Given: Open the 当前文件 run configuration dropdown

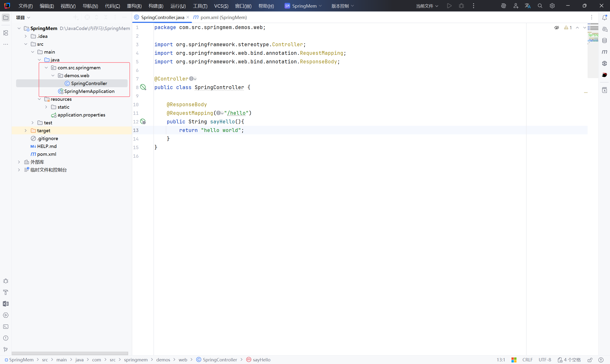Looking at the screenshot, I should [427, 6].
